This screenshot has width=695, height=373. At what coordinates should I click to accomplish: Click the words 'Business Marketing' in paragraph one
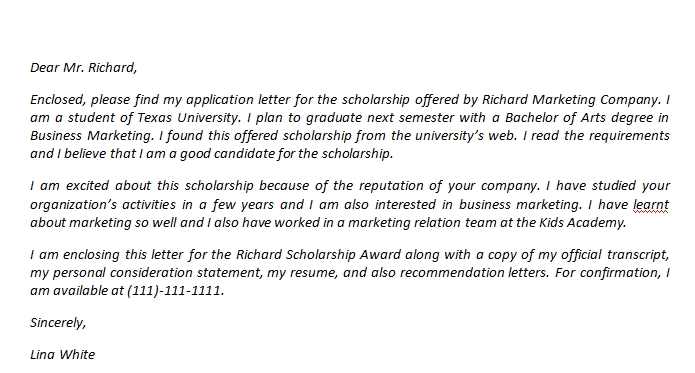pyautogui.click(x=92, y=136)
